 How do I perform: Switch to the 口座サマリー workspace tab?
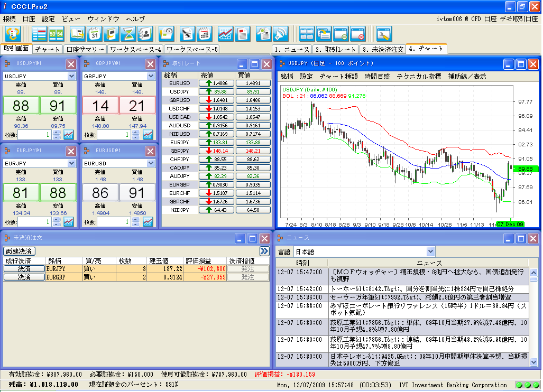[x=85, y=50]
